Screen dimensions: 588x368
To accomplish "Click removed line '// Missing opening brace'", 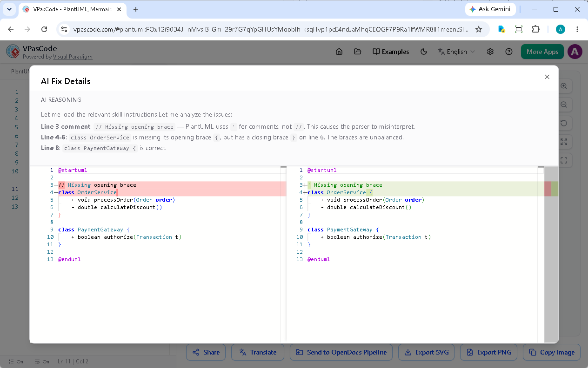I will [97, 185].
